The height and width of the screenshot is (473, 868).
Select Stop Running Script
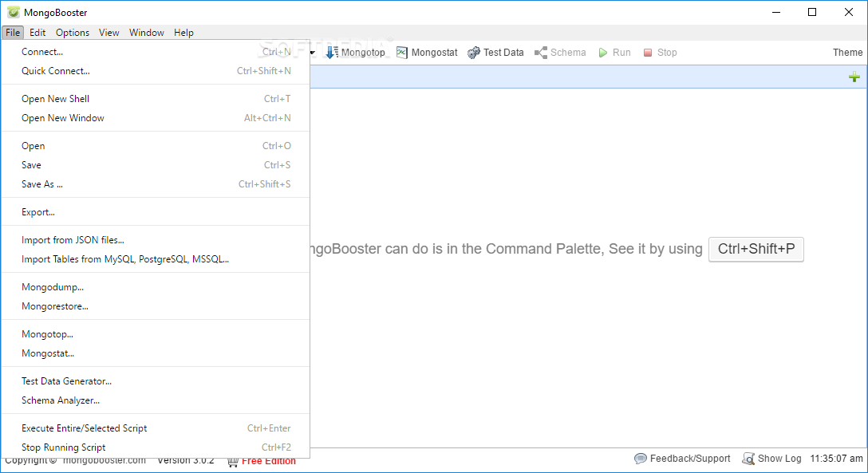(156, 447)
